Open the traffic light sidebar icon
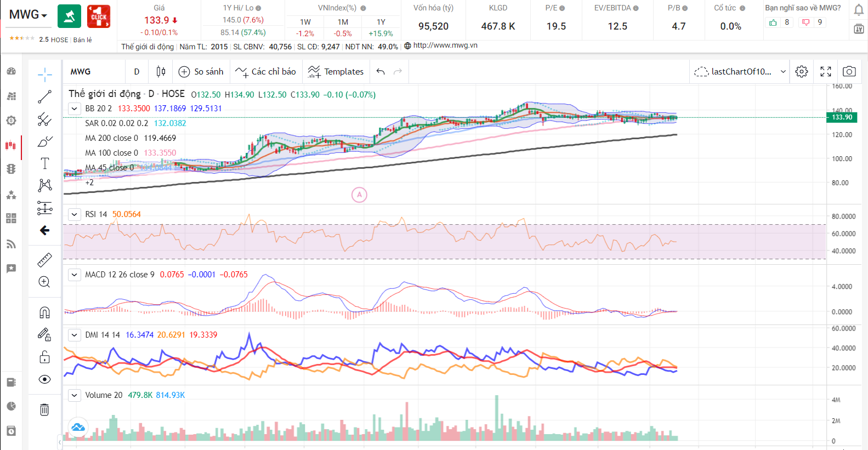The height and width of the screenshot is (450, 868). pyautogui.click(x=11, y=169)
